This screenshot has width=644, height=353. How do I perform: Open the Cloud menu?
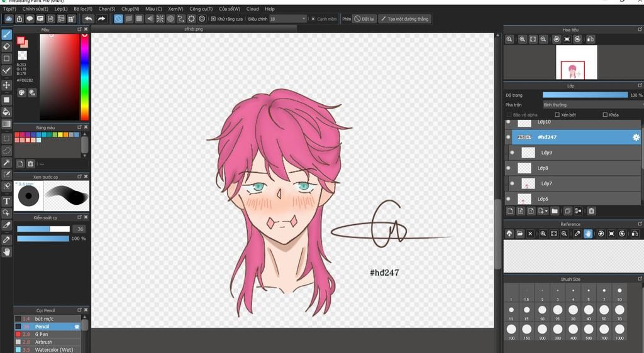coord(253,9)
